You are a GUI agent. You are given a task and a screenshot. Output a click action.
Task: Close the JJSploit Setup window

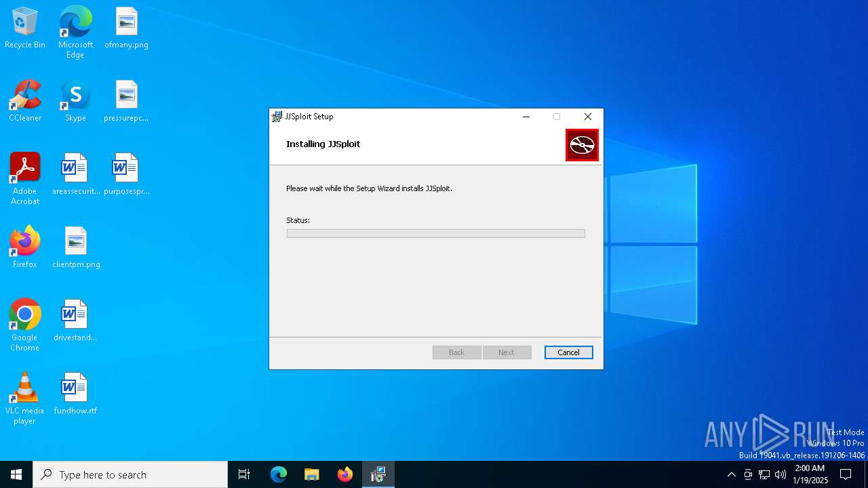pos(588,117)
